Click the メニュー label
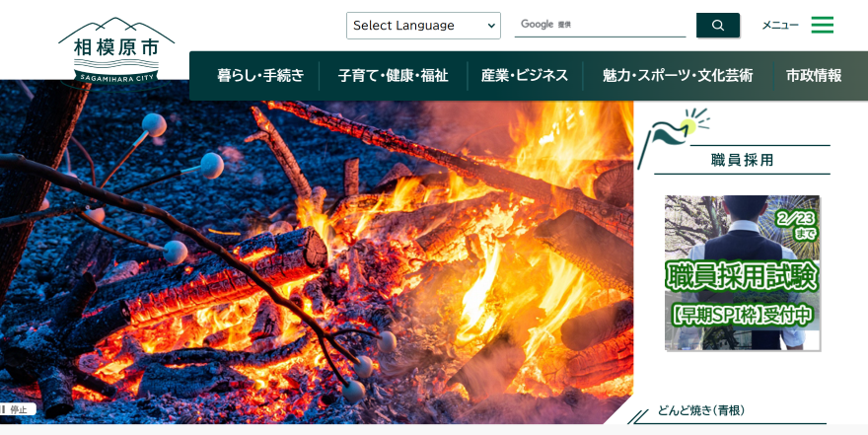The width and height of the screenshot is (868, 435). (x=780, y=26)
